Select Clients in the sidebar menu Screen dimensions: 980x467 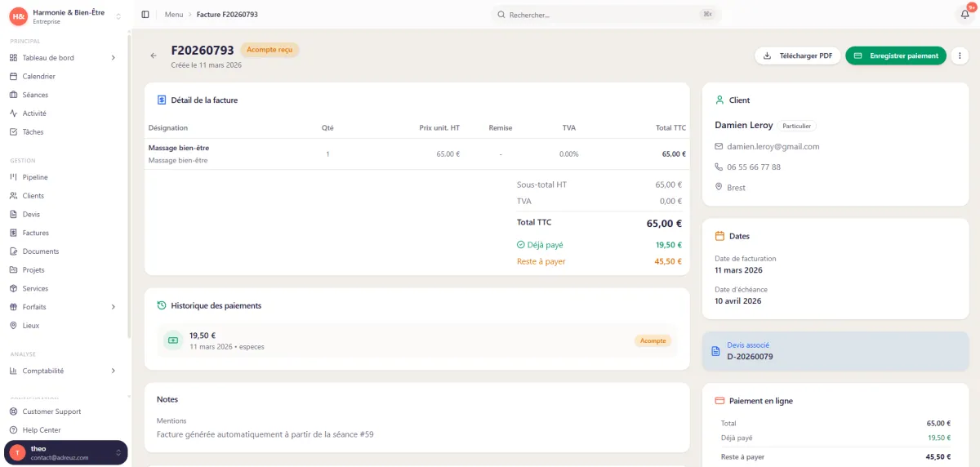click(33, 196)
